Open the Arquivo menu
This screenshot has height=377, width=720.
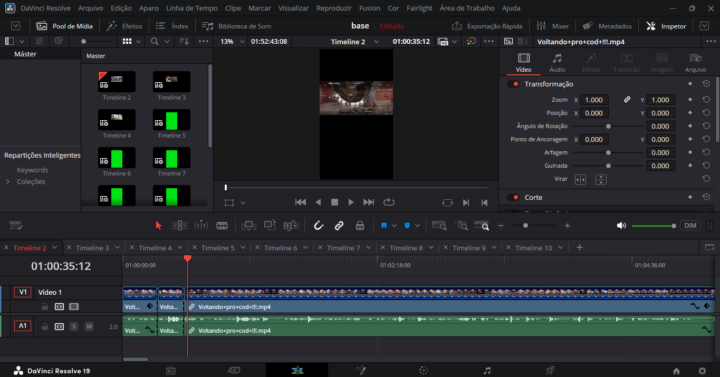pyautogui.click(x=90, y=8)
